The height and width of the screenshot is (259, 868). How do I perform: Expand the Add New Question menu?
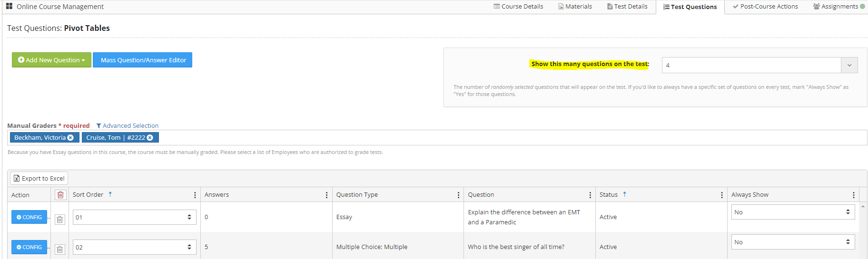coord(51,60)
